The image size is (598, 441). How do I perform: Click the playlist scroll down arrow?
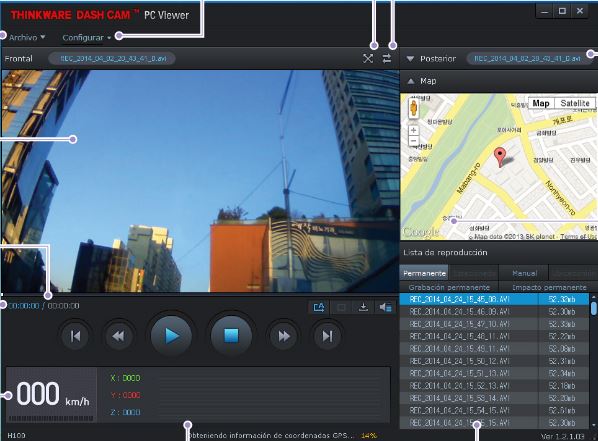tap(593, 425)
